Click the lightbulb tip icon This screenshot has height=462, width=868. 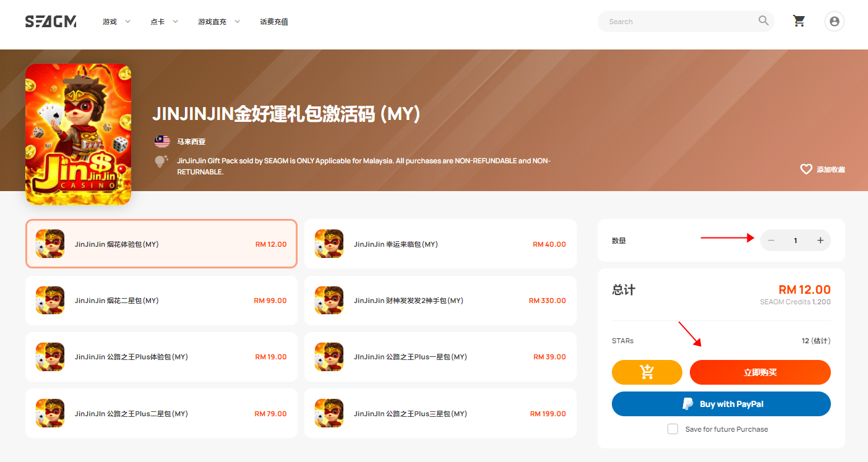coord(161,162)
